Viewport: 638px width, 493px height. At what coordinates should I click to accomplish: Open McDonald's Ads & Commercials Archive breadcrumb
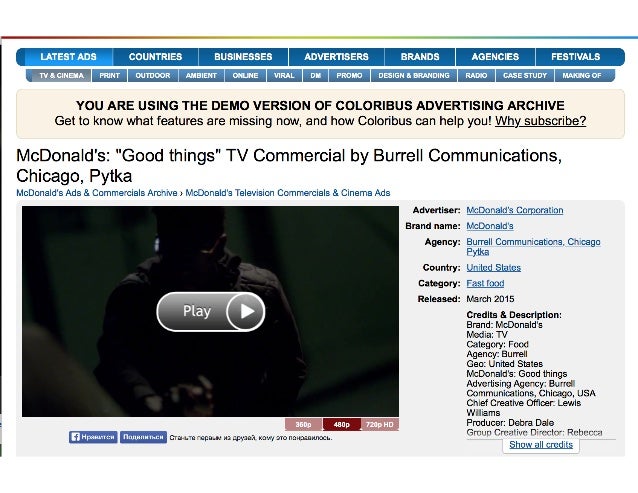[x=97, y=193]
